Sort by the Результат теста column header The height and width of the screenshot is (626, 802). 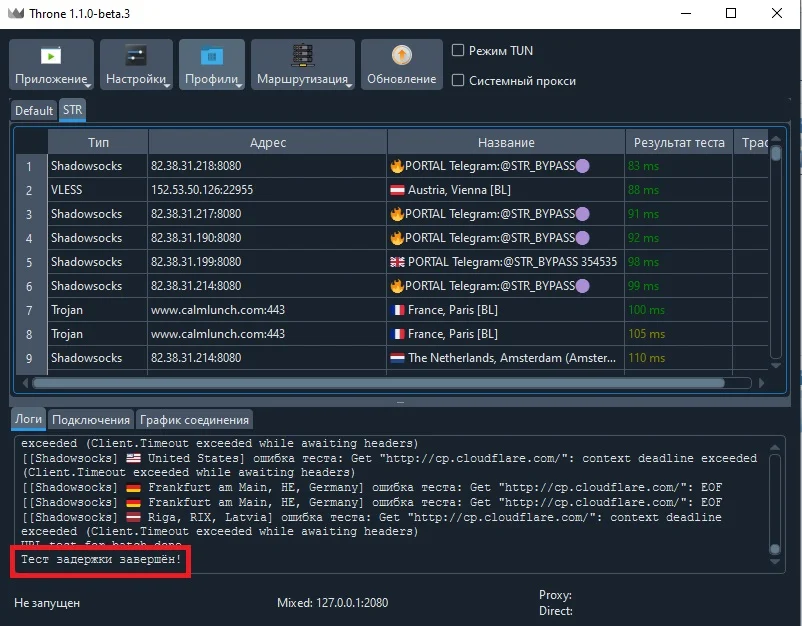[679, 142]
